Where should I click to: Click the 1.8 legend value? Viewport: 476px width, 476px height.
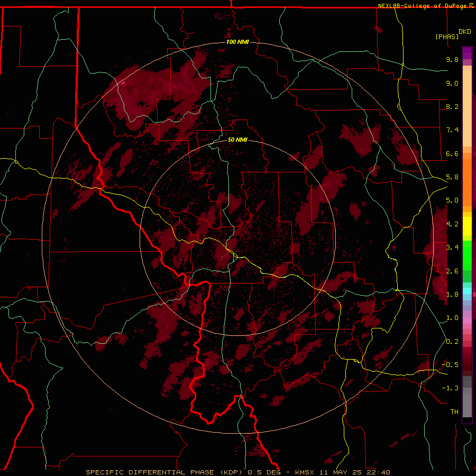point(452,295)
